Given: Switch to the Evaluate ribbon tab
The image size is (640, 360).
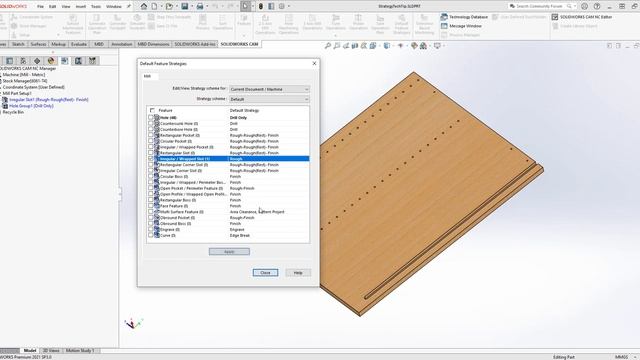Looking at the screenshot, I should pyautogui.click(x=79, y=44).
